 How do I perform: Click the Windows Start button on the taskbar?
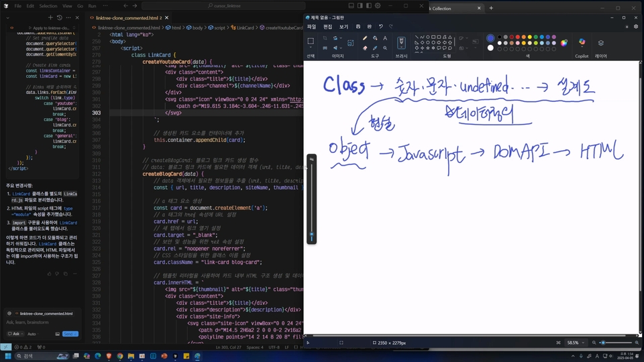8,356
